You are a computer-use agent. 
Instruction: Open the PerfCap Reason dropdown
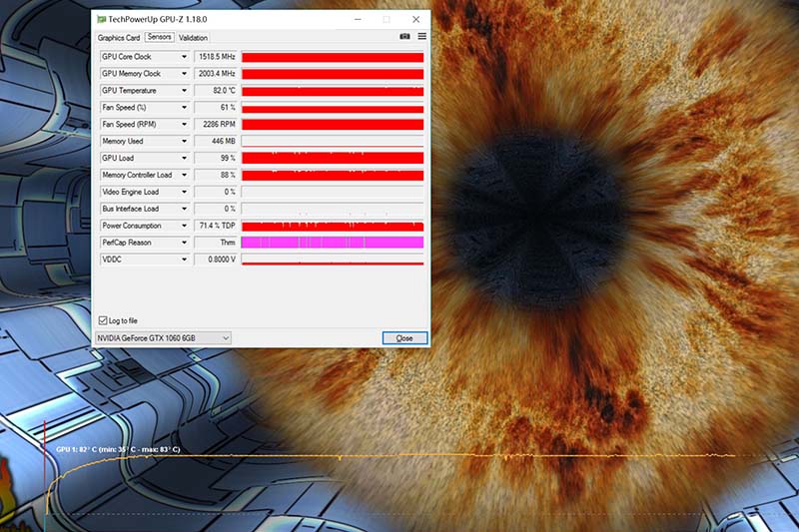(x=184, y=243)
